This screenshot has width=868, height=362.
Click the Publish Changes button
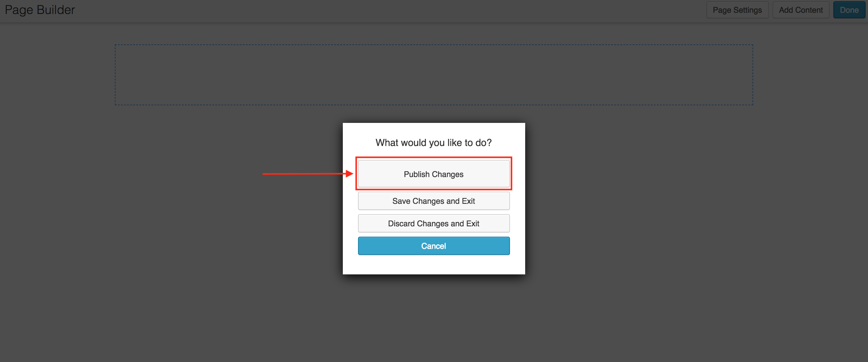click(x=434, y=174)
